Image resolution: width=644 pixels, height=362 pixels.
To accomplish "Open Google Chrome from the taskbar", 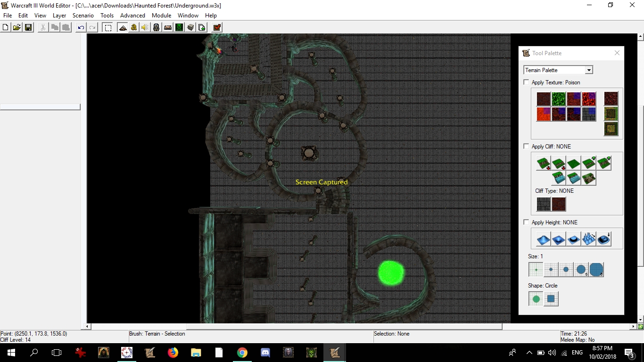I will click(x=242, y=353).
